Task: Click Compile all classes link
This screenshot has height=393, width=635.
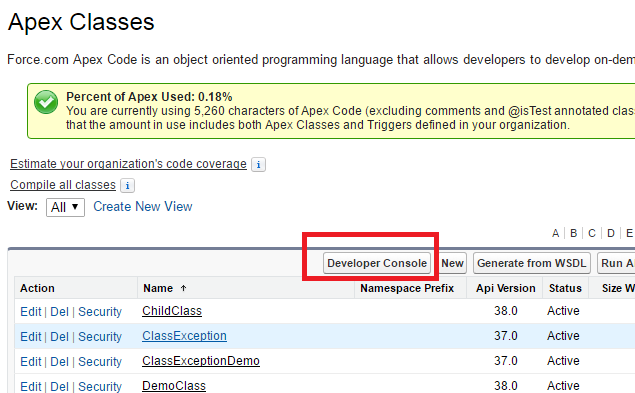Action: tap(63, 185)
